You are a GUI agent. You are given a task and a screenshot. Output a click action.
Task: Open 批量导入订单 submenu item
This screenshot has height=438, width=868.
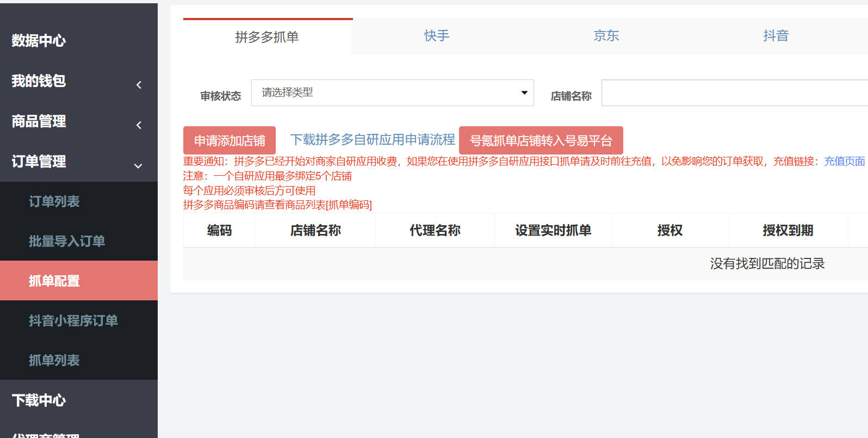tap(66, 241)
